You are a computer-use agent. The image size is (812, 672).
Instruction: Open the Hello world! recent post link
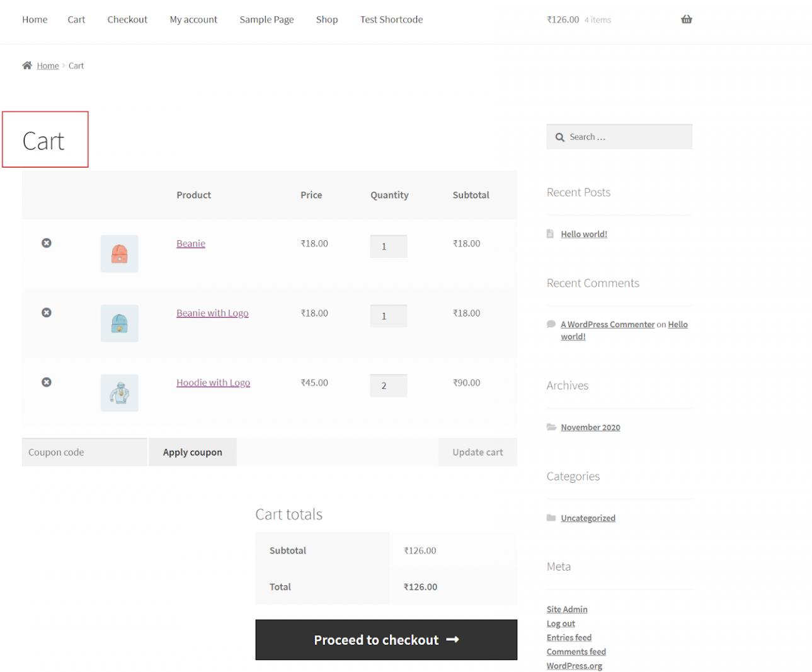tap(583, 233)
